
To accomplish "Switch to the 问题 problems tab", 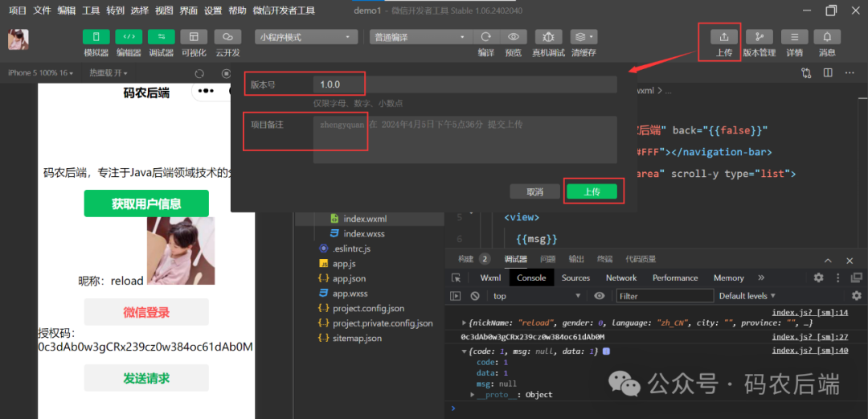I will click(548, 260).
